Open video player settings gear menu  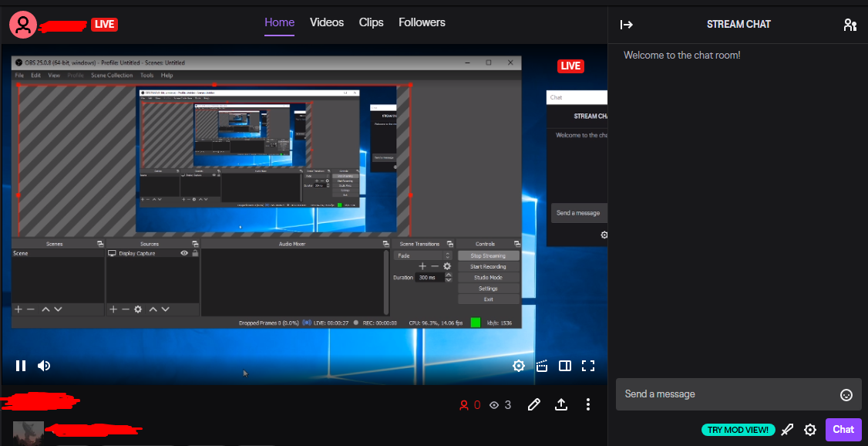point(519,366)
